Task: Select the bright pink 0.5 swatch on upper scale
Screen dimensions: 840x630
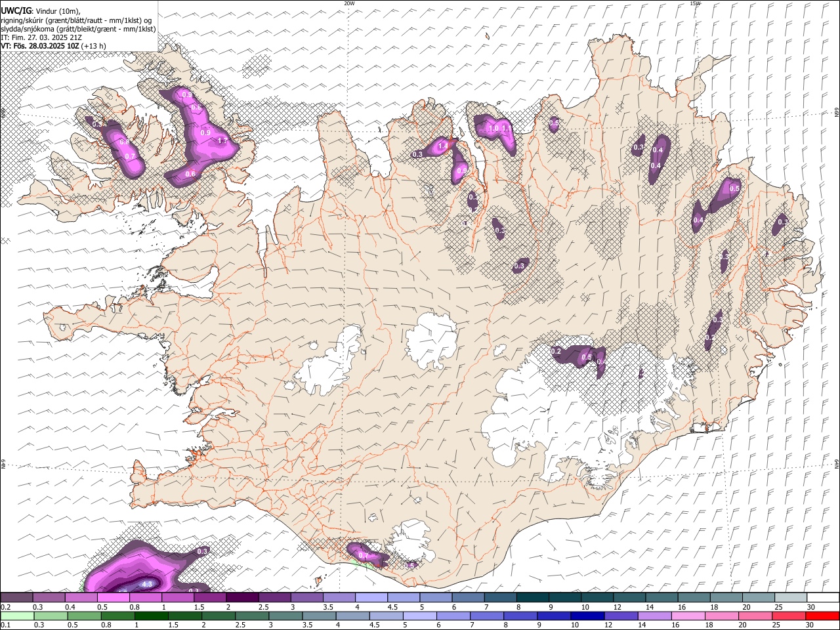Action: [x=113, y=598]
